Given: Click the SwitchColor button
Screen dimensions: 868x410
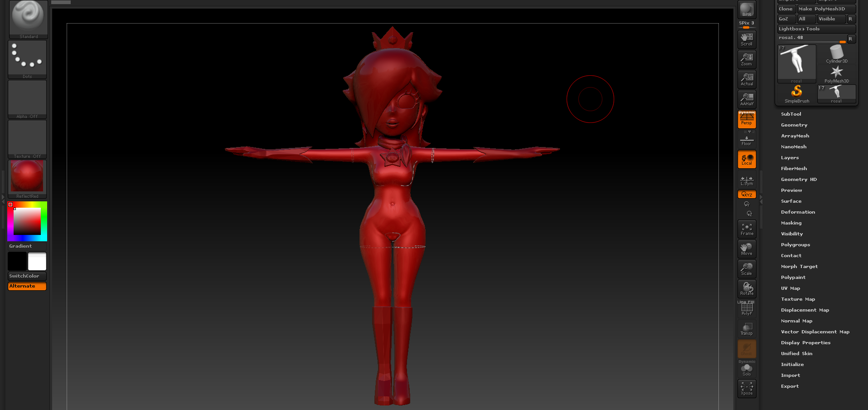Looking at the screenshot, I should (x=27, y=276).
